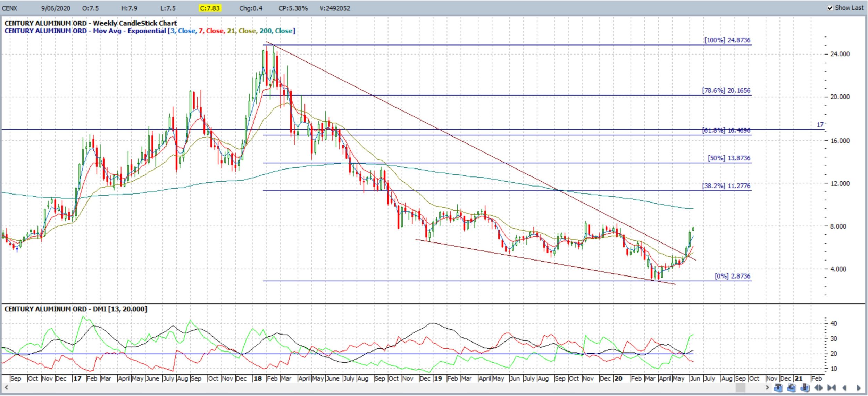The width and height of the screenshot is (868, 396).
Task: Click the DMI axis value 40
Action: tap(833, 323)
